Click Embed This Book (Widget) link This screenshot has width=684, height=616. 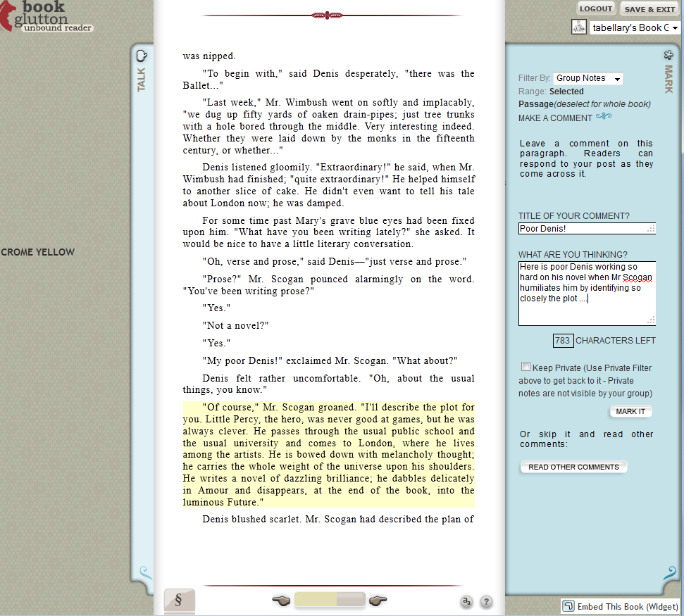(628, 606)
